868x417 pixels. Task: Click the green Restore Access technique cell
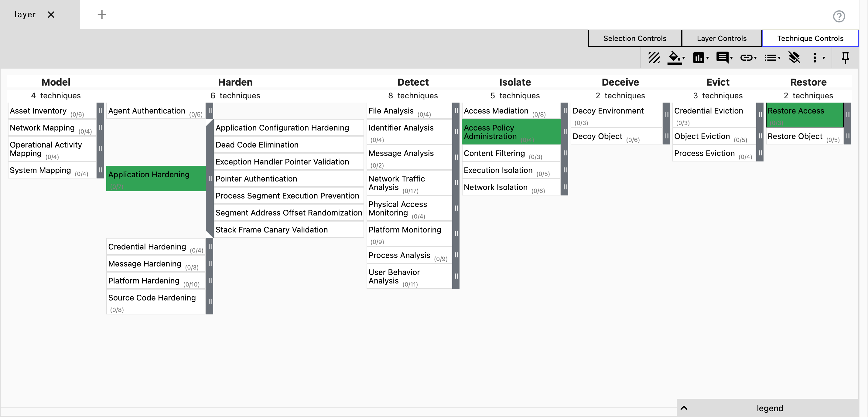804,114
